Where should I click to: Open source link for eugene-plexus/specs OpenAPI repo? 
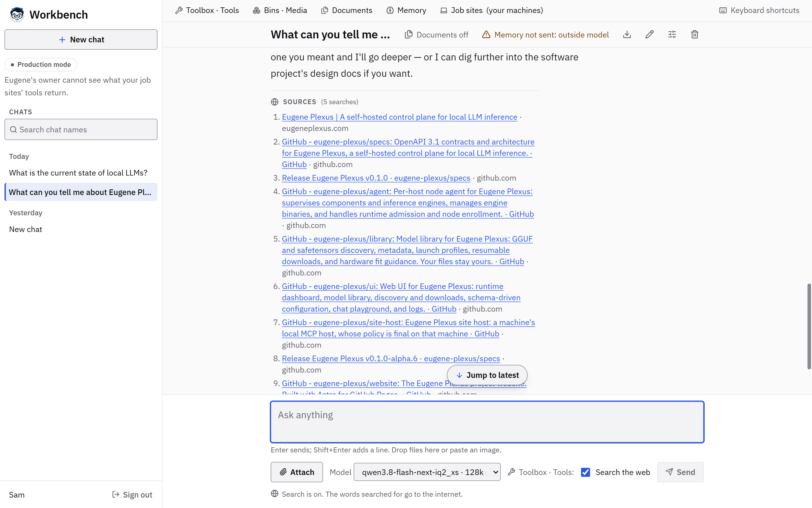408,153
